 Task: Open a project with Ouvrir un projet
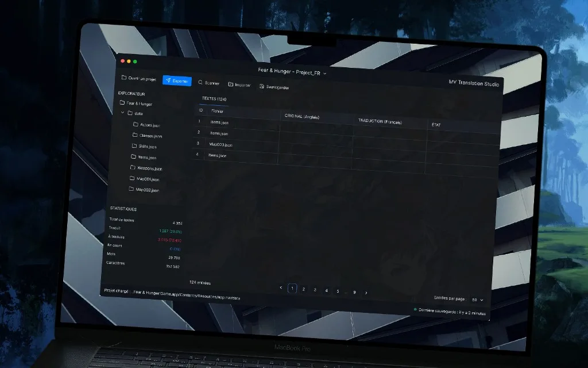point(139,78)
